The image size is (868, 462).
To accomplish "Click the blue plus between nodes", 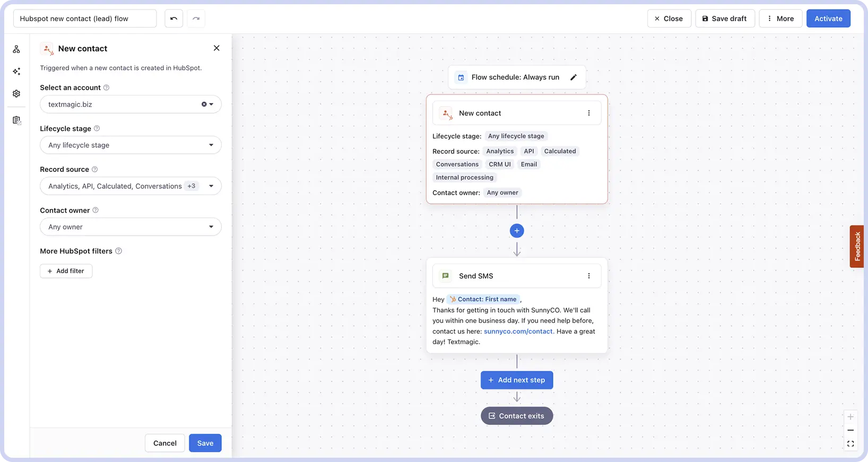I will tap(517, 231).
